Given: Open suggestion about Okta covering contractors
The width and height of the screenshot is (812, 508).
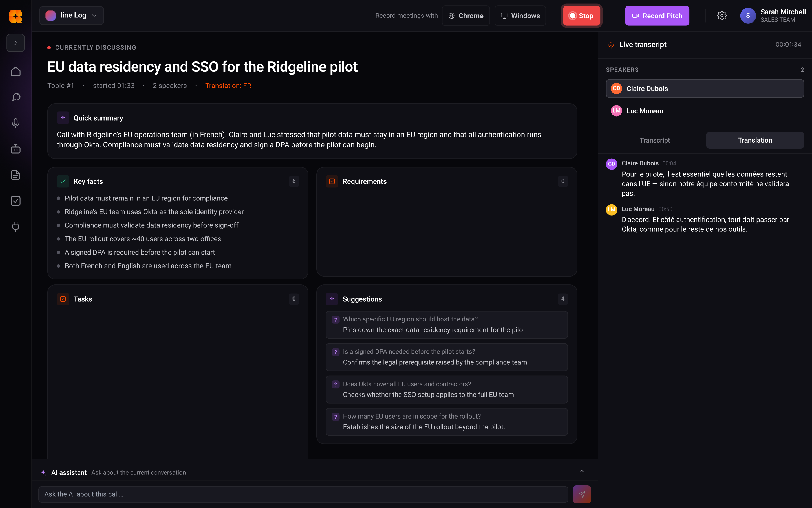Looking at the screenshot, I should pos(447,389).
